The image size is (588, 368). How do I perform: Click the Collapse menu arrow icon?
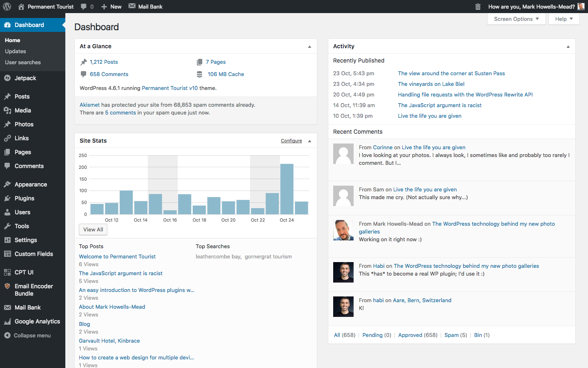coord(7,335)
